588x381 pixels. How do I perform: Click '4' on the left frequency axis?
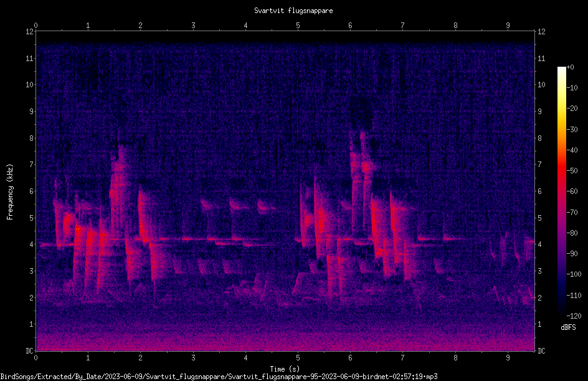(x=32, y=244)
